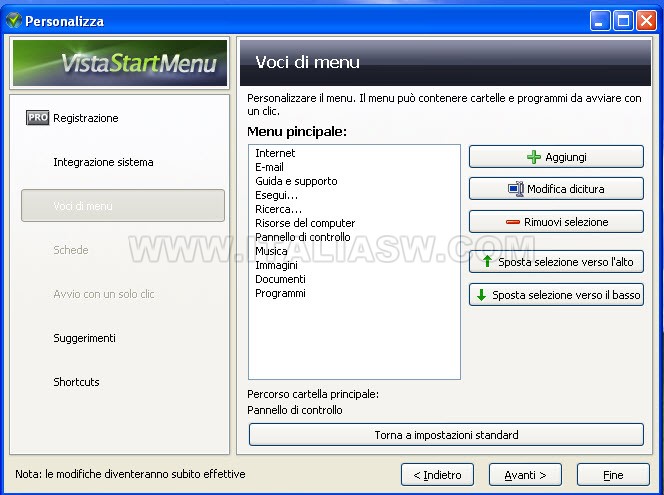Click the Personalizza title bar shield icon

click(x=14, y=20)
